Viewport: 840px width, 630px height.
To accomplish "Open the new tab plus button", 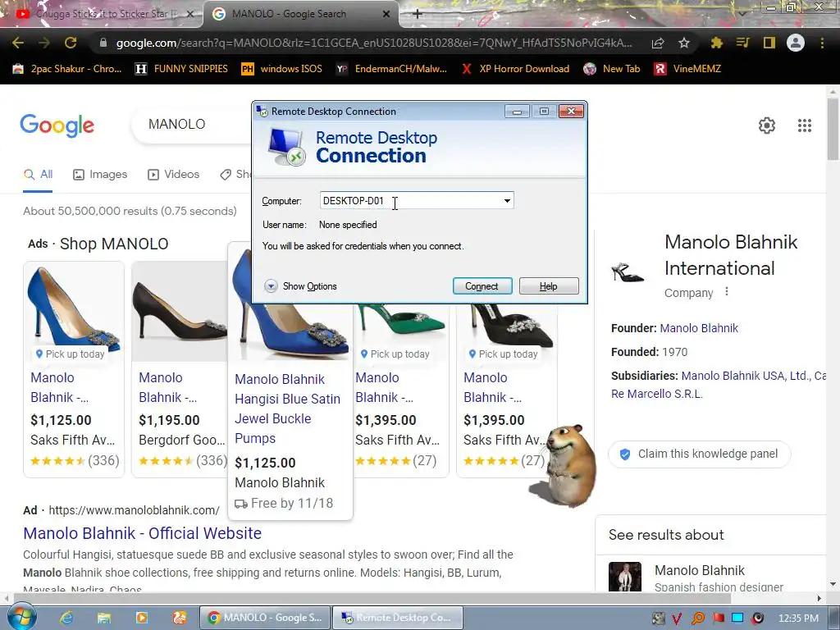I will (418, 14).
